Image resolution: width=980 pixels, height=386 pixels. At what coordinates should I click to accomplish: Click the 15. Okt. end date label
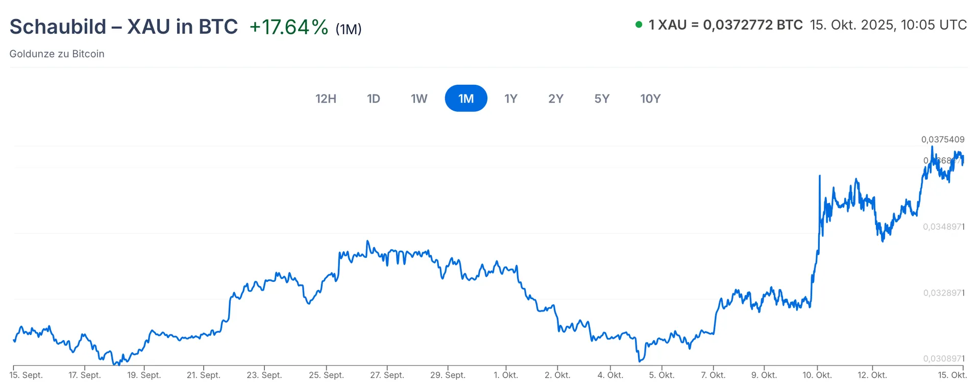(952, 375)
